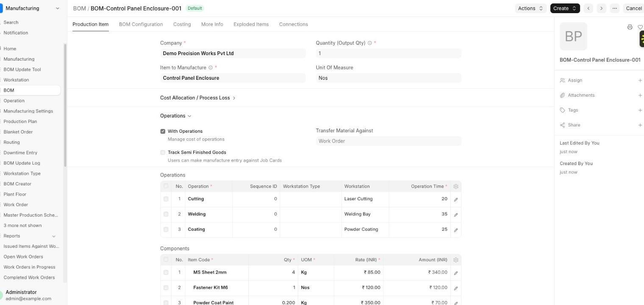Click the print icon in sidebar
Image resolution: width=644 pixels, height=305 pixels.
pyautogui.click(x=630, y=27)
